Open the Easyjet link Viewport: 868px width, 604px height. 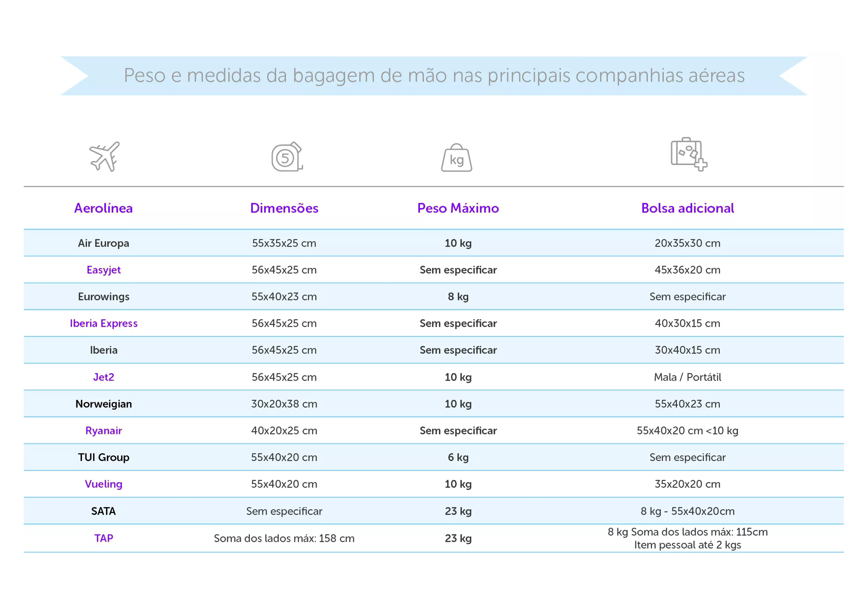point(103,270)
